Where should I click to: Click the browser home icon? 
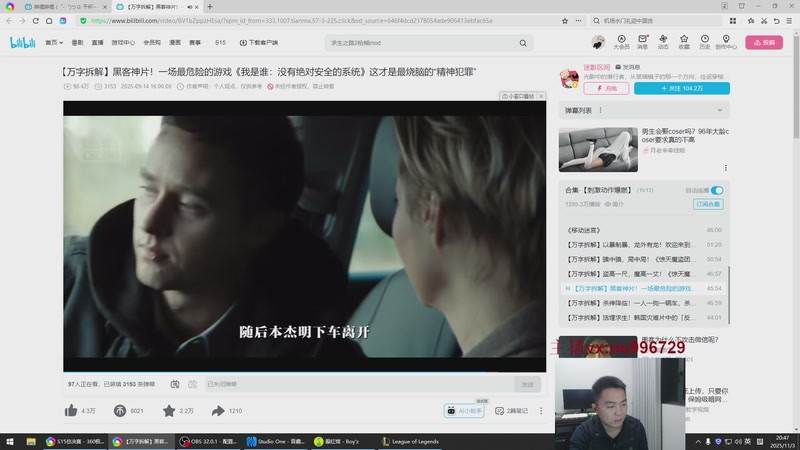click(49, 20)
